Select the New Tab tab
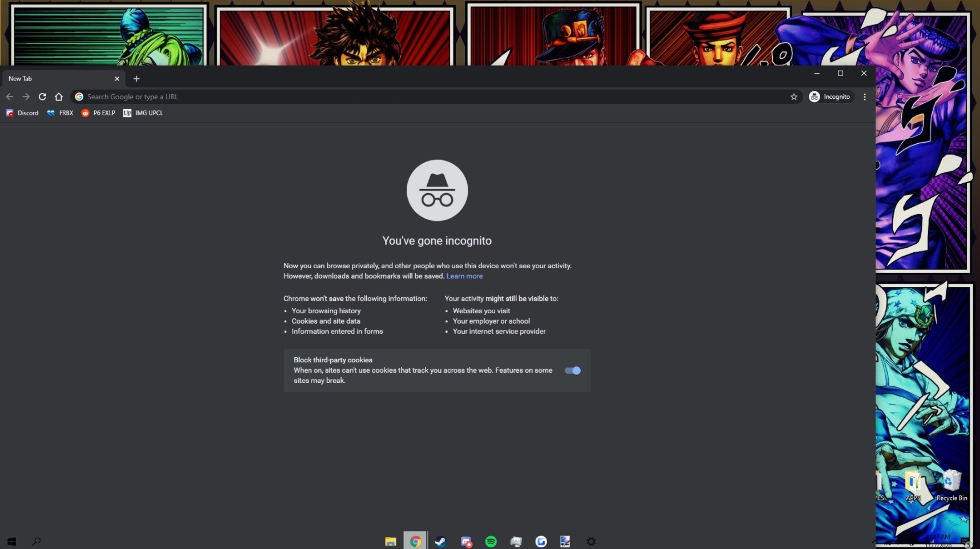This screenshot has height=549, width=980. pos(63,79)
